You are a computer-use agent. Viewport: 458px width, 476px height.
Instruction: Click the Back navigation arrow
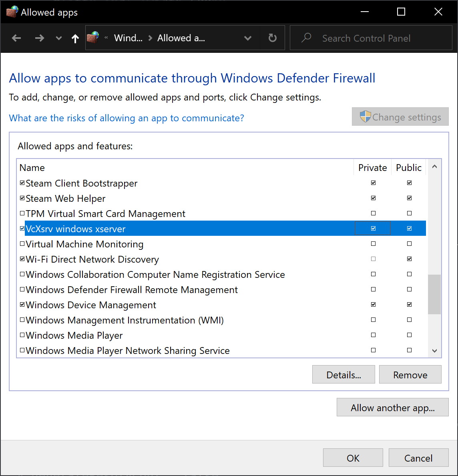(16, 38)
